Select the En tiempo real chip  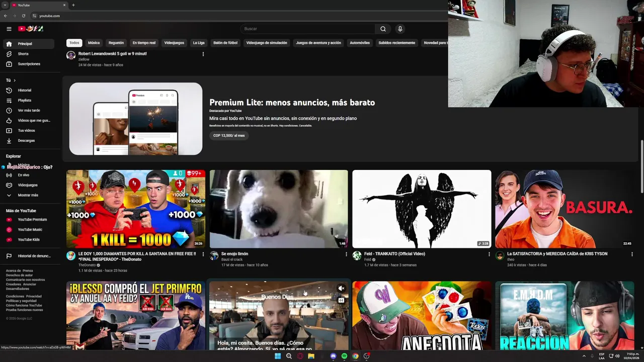144,43
